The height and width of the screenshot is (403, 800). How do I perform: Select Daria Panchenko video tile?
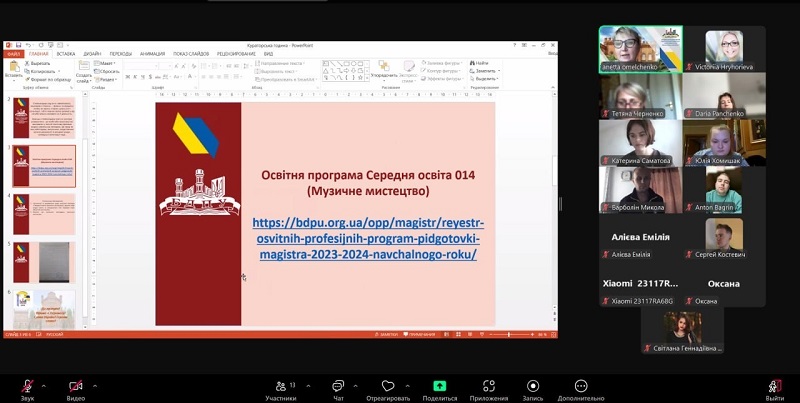724,96
